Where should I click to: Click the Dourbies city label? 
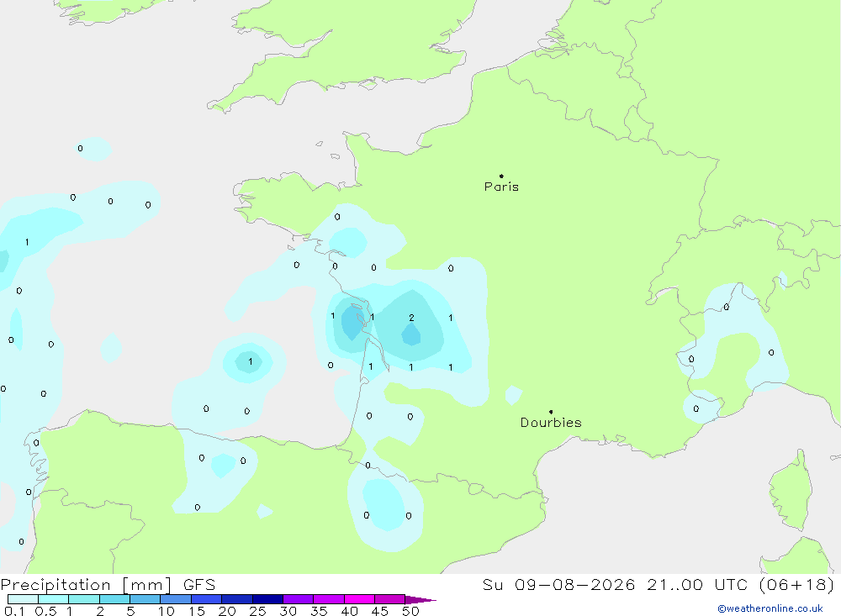(x=551, y=423)
